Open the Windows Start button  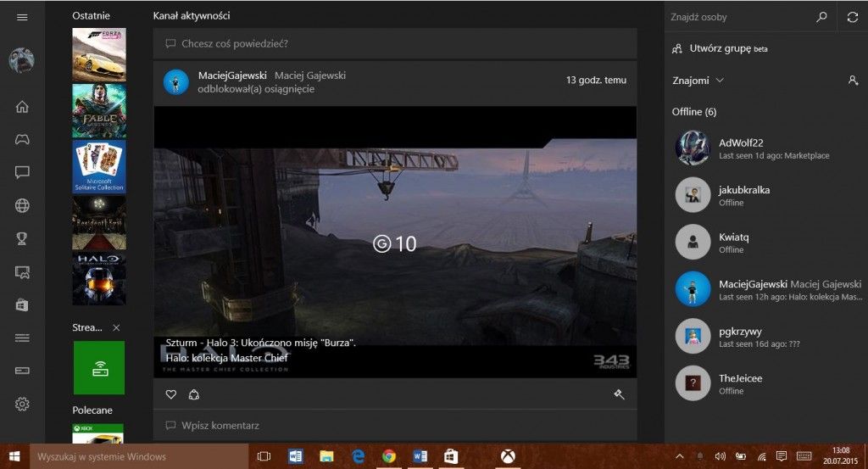(14, 456)
